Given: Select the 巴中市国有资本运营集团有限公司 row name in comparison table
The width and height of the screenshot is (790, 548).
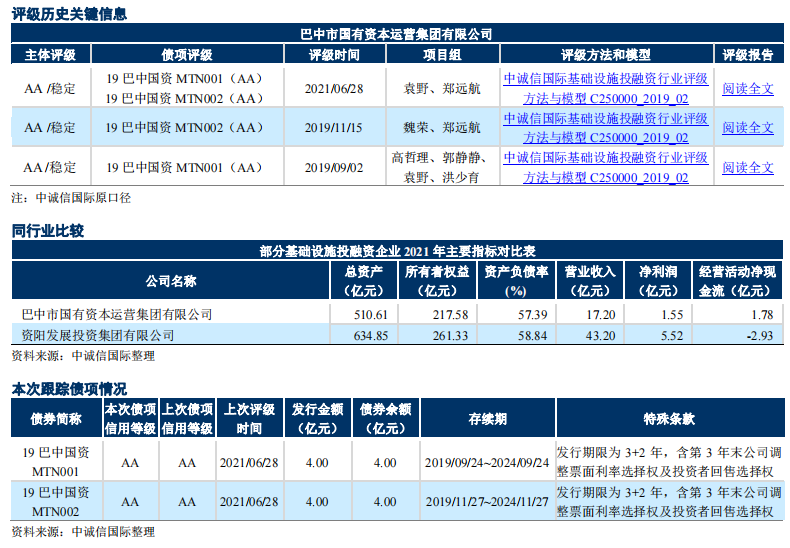Looking at the screenshot, I should (x=117, y=315).
